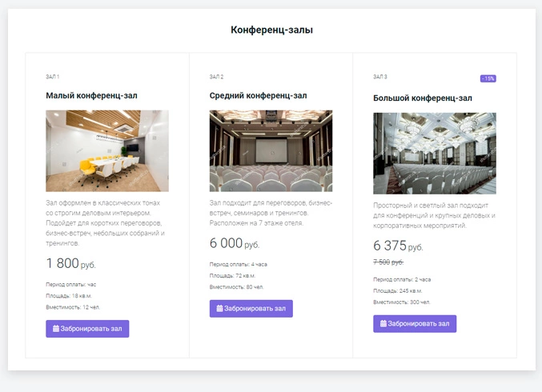
Task: Click 'Площадь: 245 кв.м.' text
Action: point(398,291)
